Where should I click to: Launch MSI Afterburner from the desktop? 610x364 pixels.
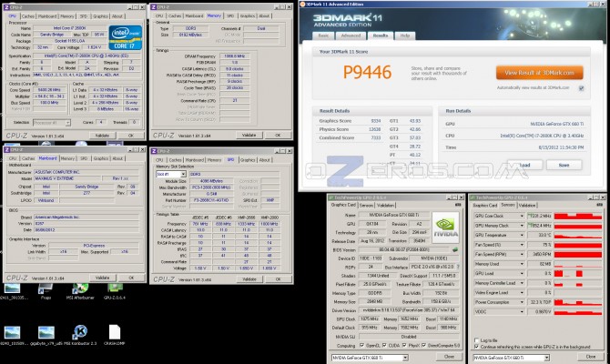coord(80,289)
